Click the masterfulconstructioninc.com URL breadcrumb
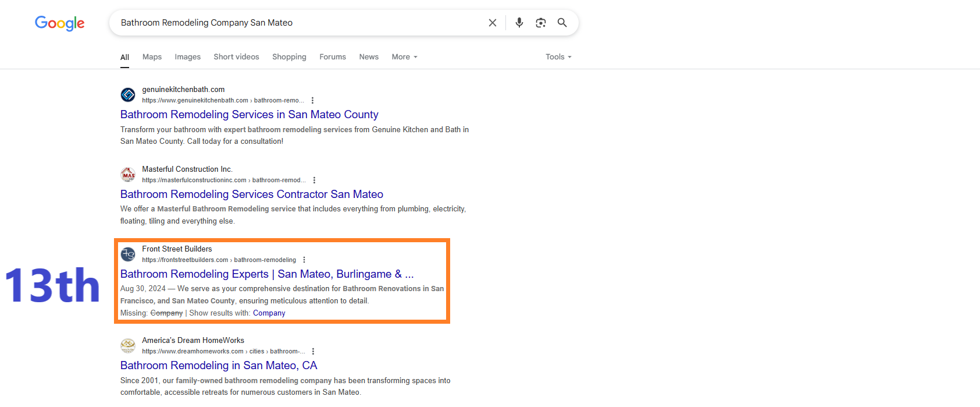This screenshot has width=980, height=407. point(224,181)
